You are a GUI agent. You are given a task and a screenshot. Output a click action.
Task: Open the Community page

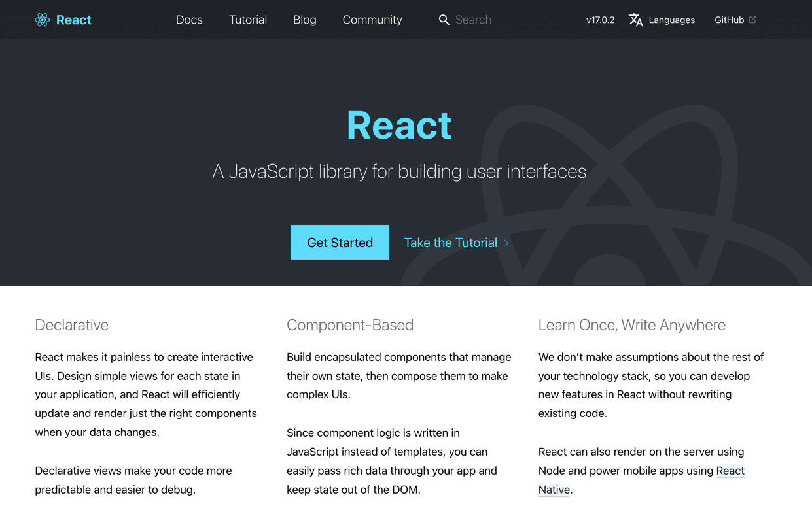pos(372,20)
